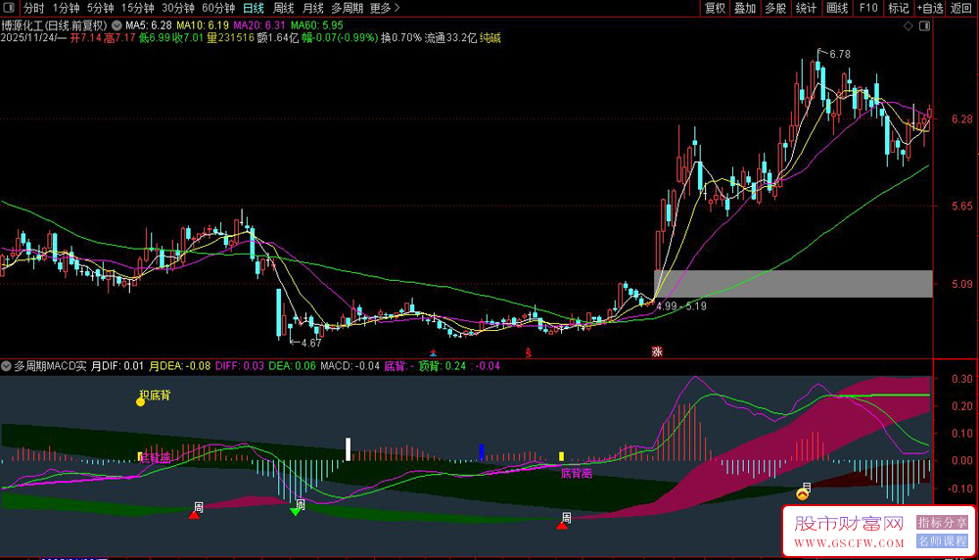The image size is (979, 560).
Task: Select the 日线 daily period
Action: tap(254, 8)
